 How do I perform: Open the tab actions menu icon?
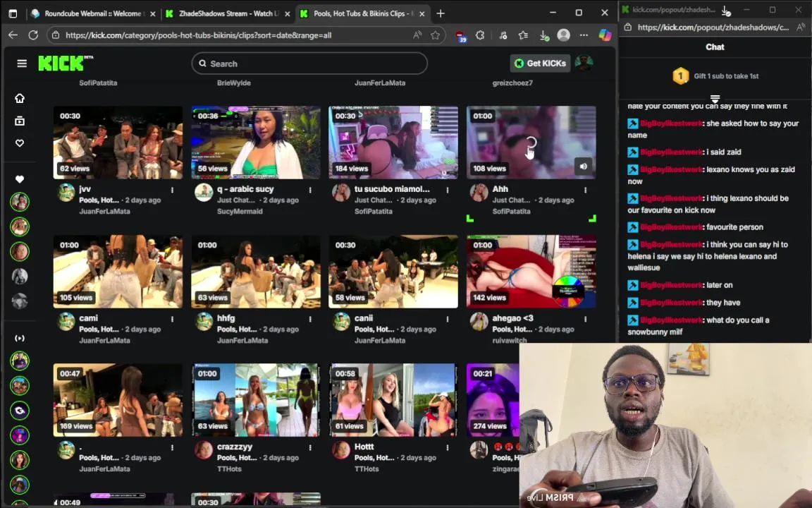[x=13, y=13]
